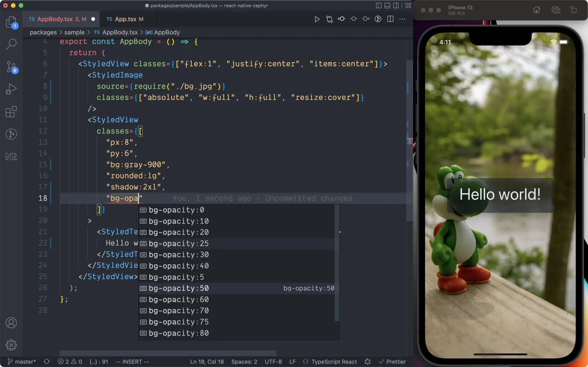Open Manage gear icon
The height and width of the screenshot is (367, 588).
(11, 345)
